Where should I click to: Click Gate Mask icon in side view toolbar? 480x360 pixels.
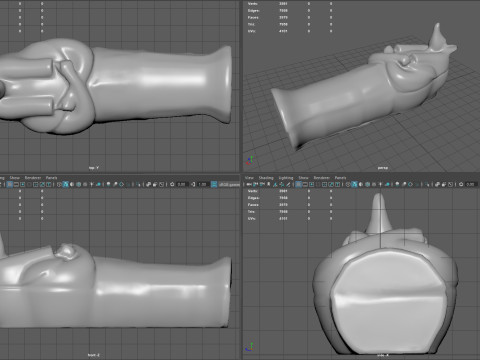(x=318, y=184)
